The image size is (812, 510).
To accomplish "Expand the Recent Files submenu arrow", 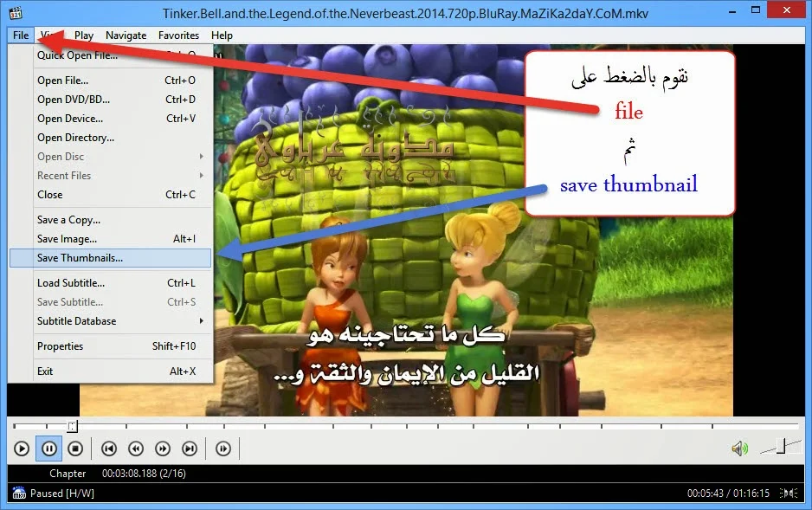I will [201, 176].
